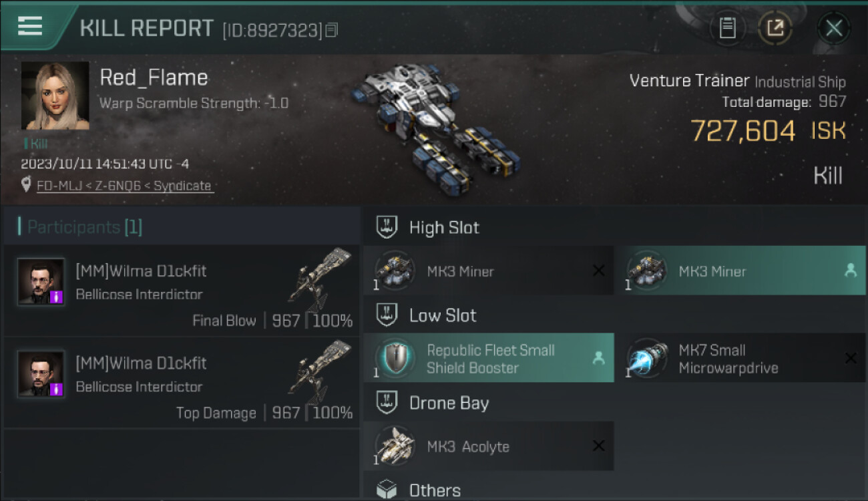Viewport: 868px width, 501px height.
Task: Open the clipboard report icon
Action: coord(727,28)
